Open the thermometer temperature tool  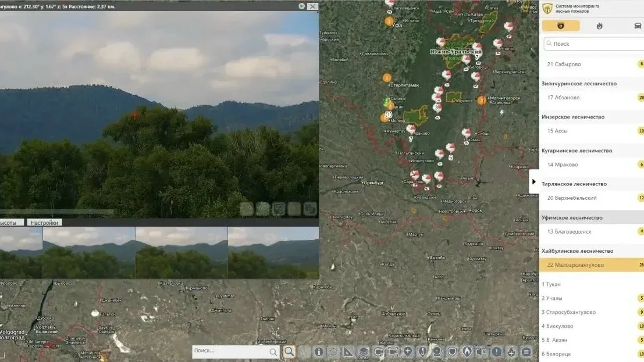tap(422, 352)
